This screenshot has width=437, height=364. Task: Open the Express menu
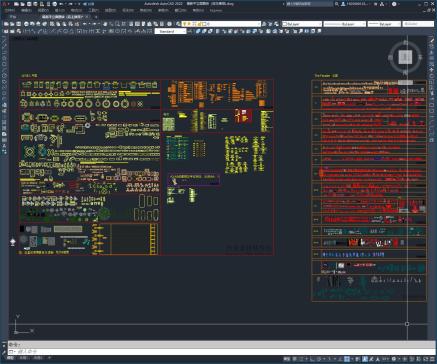pyautogui.click(x=216, y=11)
